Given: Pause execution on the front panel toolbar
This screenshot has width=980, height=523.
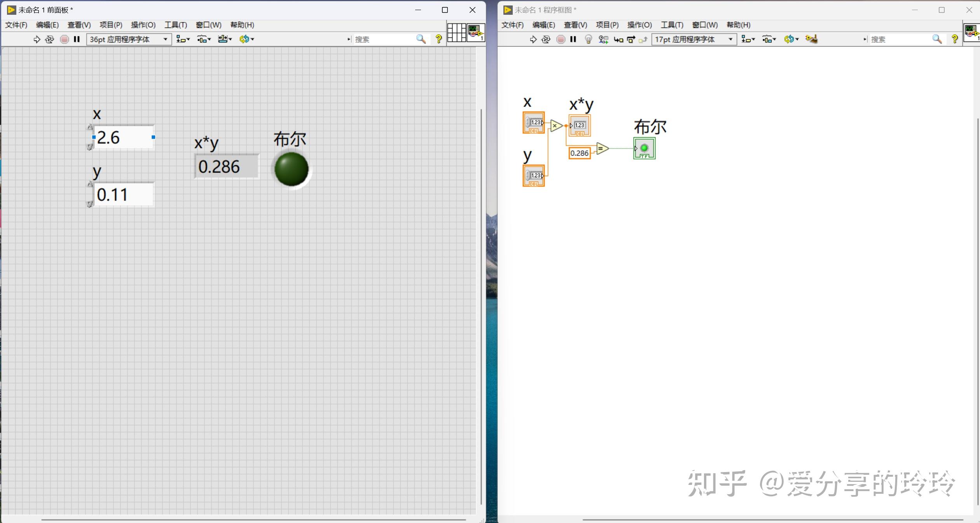Looking at the screenshot, I should tap(77, 39).
